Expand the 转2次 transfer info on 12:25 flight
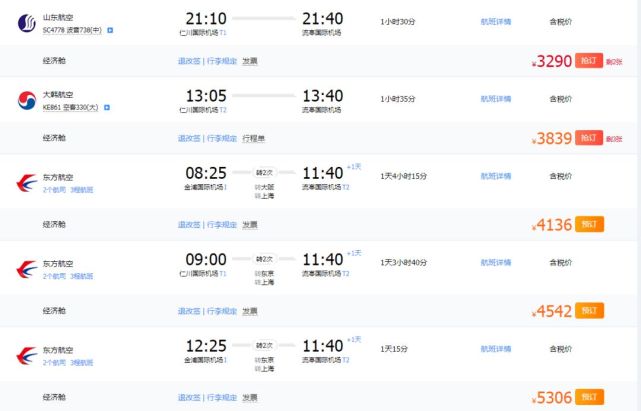Screen dimensions: 641x411 coord(264,346)
